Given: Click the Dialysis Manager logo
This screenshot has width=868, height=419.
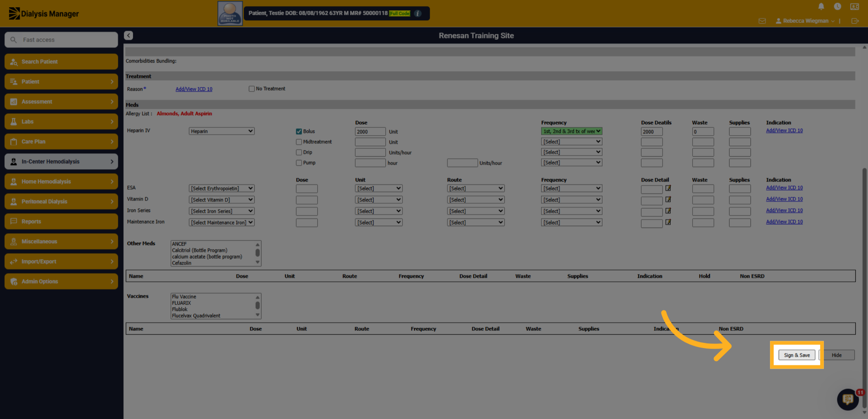Looking at the screenshot, I should [x=44, y=13].
